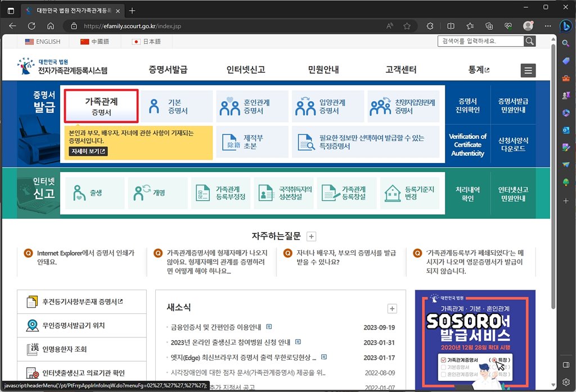Viewport: 576px width, 392px height.
Task: Go back with browser back arrow
Action: 12,26
